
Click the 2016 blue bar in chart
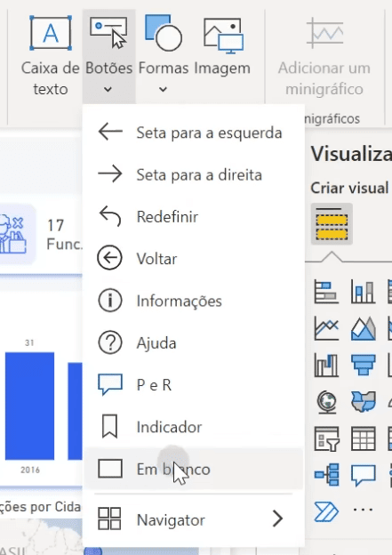[29, 406]
